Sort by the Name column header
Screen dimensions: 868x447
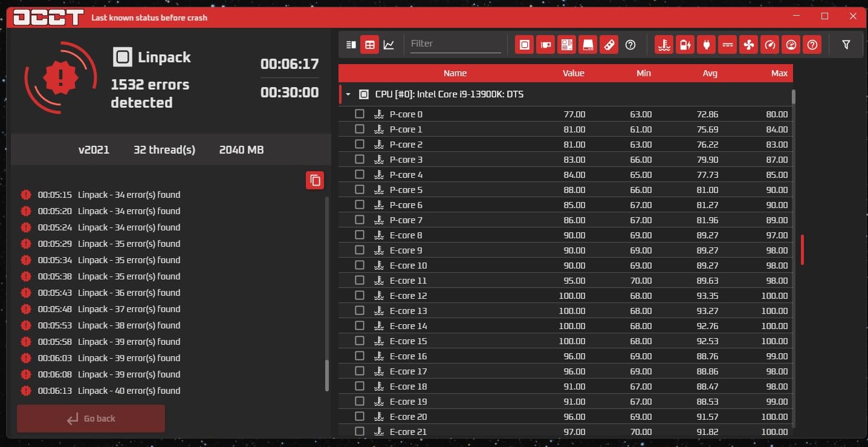tap(455, 73)
